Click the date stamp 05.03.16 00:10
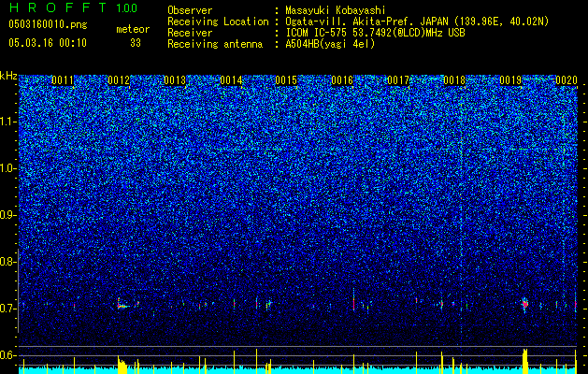The image size is (588, 374). [48, 43]
